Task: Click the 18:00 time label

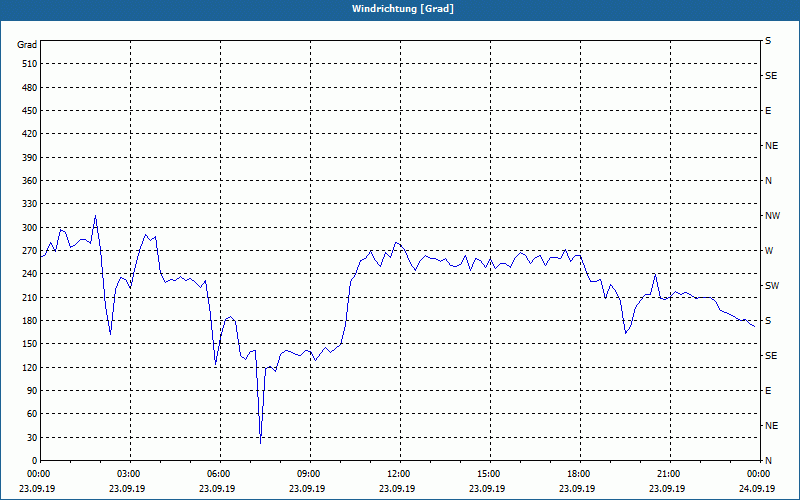Action: (580, 474)
